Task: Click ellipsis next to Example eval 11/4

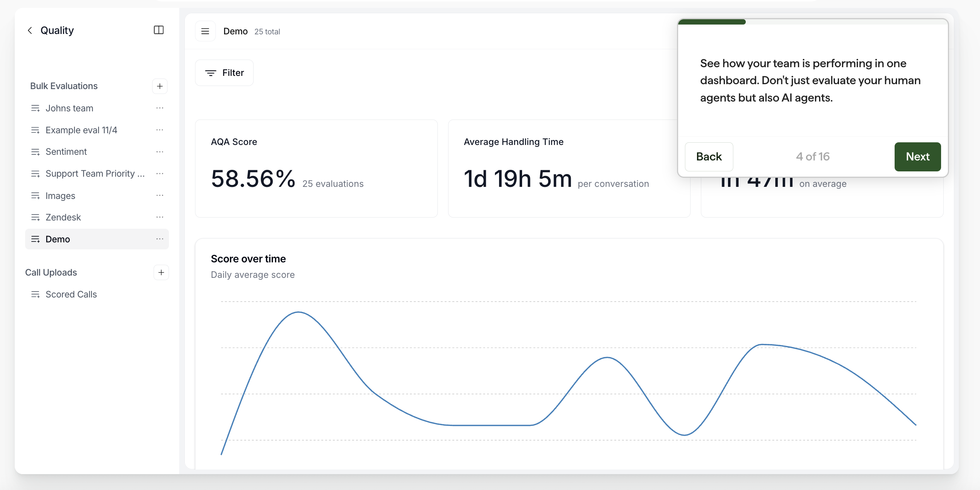Action: 160,130
